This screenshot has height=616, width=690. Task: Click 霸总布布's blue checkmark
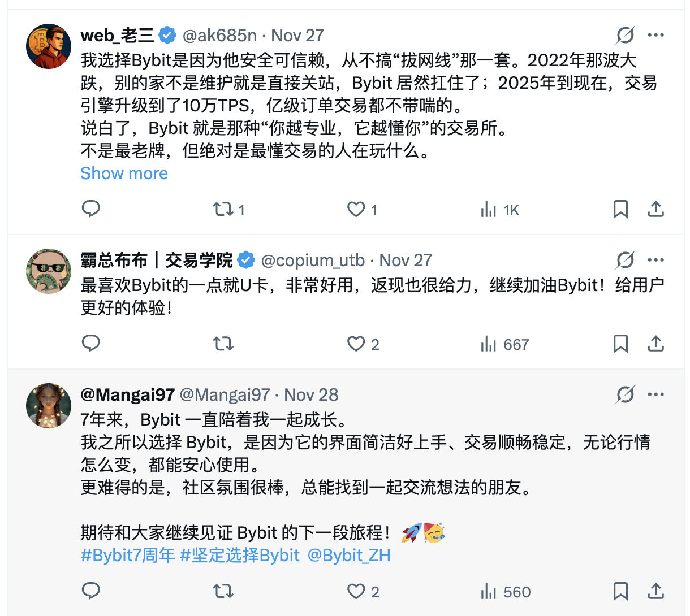tap(245, 260)
